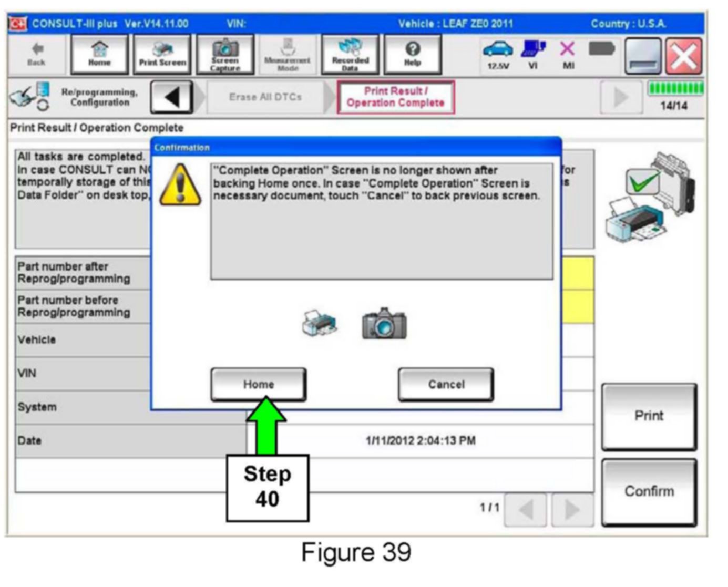Click the Print Screen toolbar icon
The width and height of the screenshot is (728, 587).
pyautogui.click(x=162, y=55)
